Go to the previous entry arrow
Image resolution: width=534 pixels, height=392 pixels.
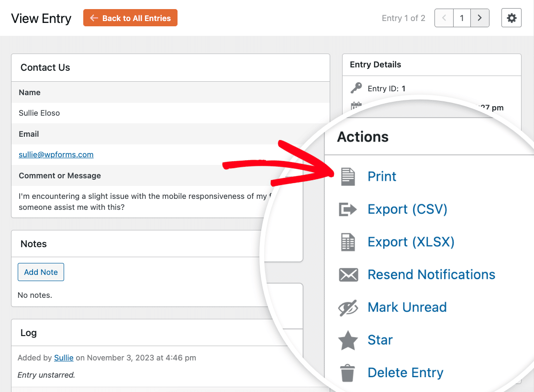(444, 18)
